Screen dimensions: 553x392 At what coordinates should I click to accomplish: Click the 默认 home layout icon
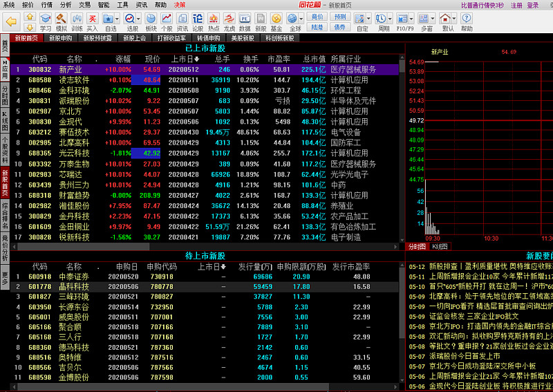point(445,22)
